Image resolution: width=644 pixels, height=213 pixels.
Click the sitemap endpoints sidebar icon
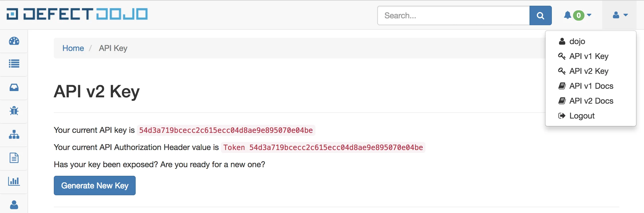pyautogui.click(x=14, y=134)
